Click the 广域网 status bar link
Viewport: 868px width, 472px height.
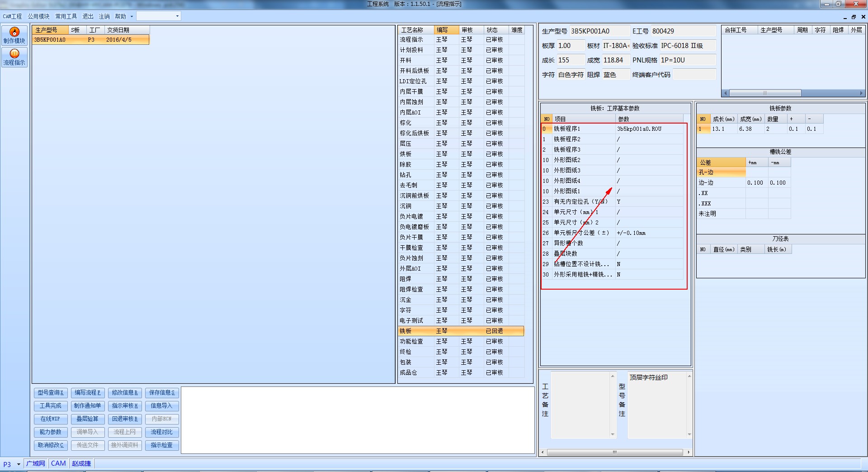(36, 464)
